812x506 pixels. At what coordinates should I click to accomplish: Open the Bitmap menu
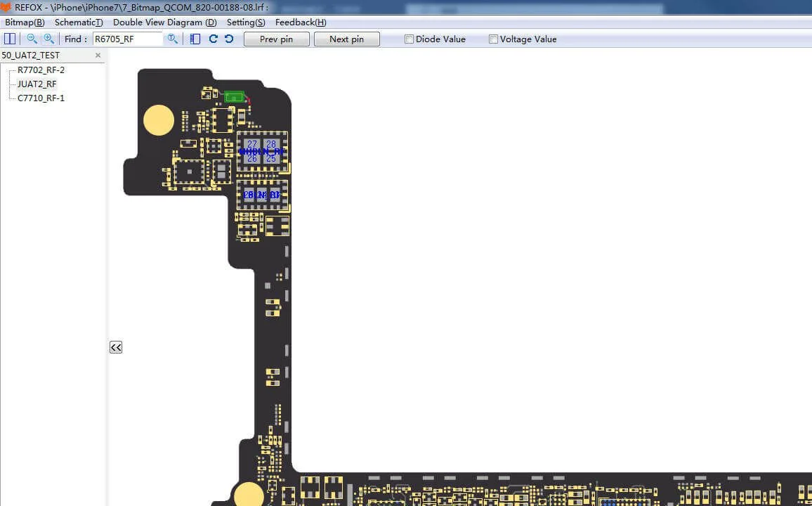[25, 22]
